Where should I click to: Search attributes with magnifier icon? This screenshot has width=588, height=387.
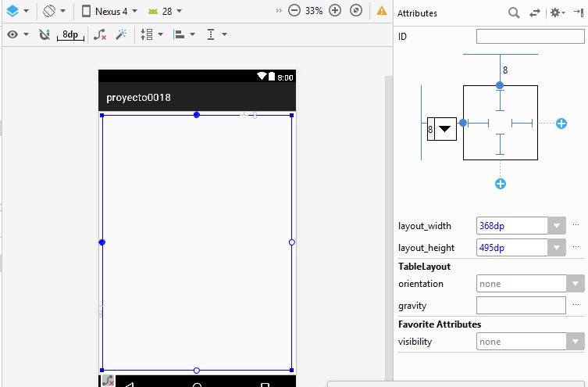tap(514, 13)
